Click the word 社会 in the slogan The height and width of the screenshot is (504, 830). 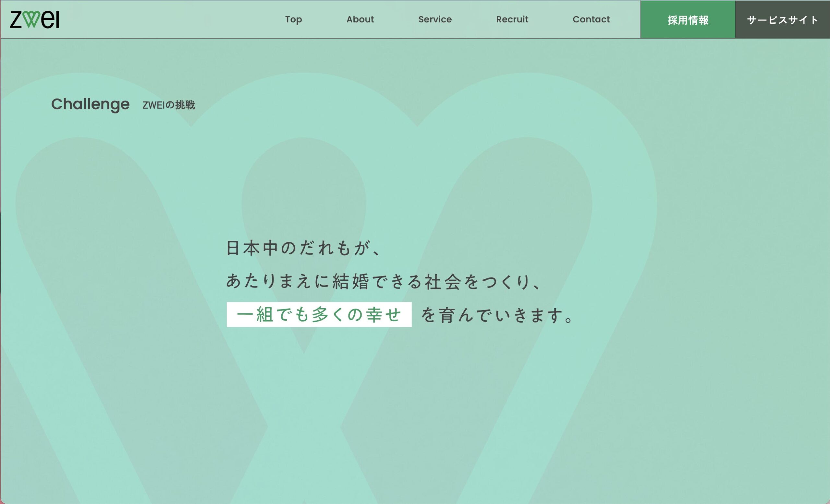click(443, 281)
